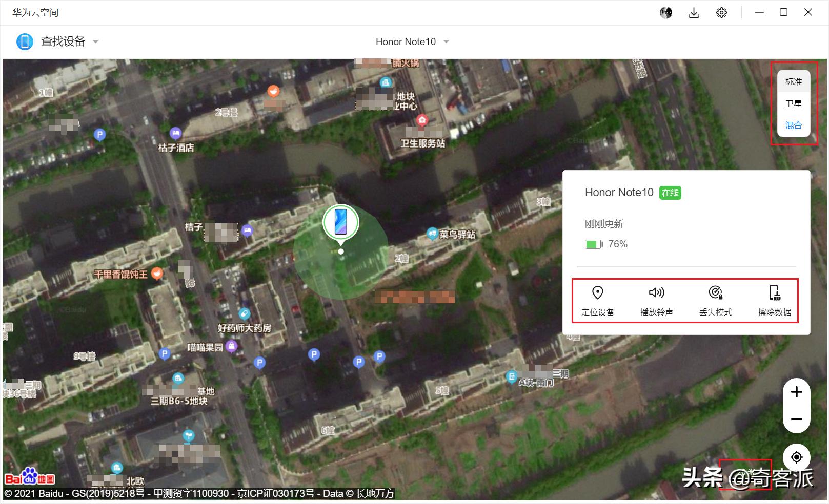Click the download icon in title bar

694,13
